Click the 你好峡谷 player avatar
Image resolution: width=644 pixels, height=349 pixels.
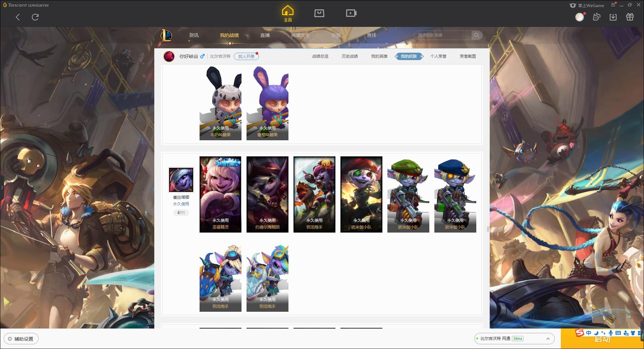pos(169,56)
